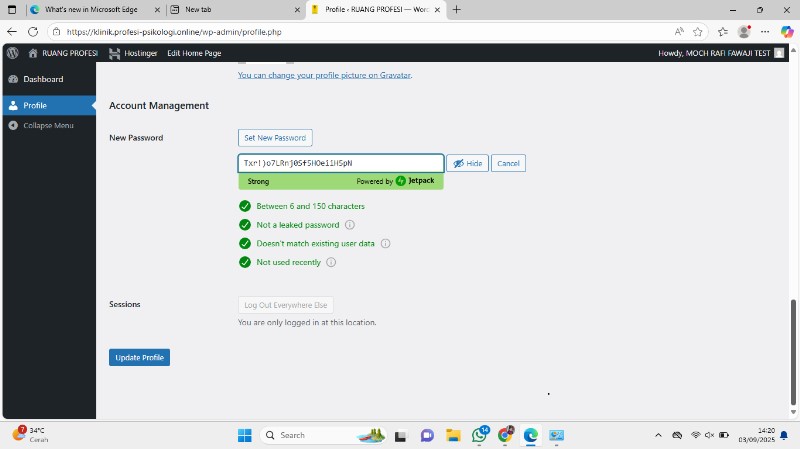Click Edit Home Page in admin bar
Viewport: 800px width, 449px height.
(194, 53)
